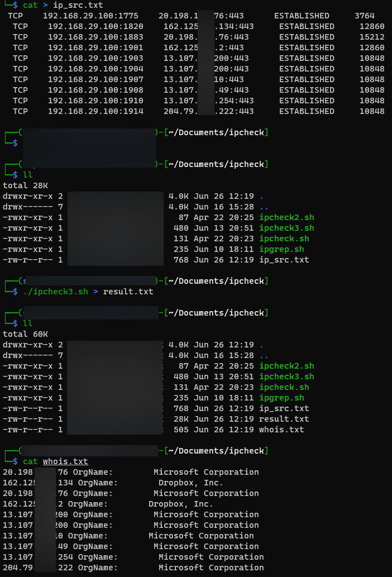Screen dimensions: 392x577
Task: Click the 505 size of whois.txt
Action: tap(181, 430)
